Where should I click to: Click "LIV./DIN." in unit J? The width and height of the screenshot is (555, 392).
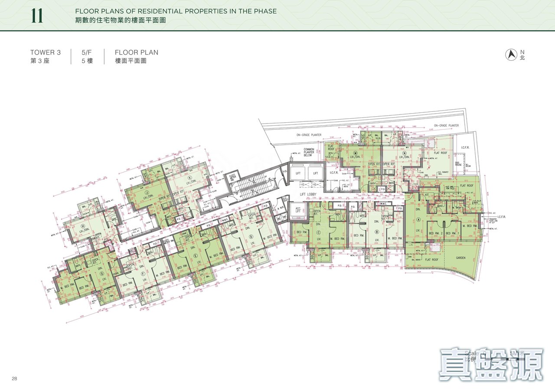coord(148,197)
